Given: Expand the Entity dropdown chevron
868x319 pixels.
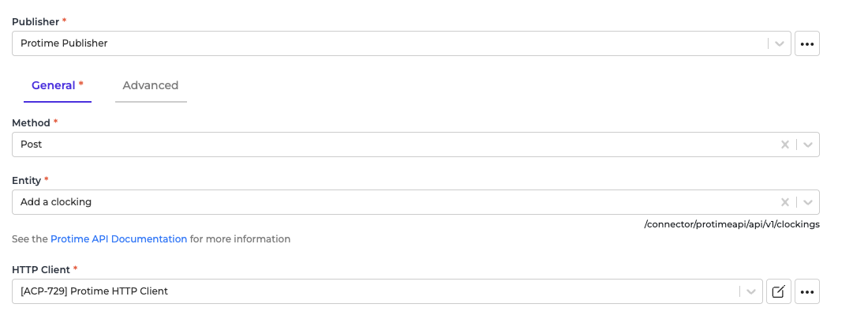Looking at the screenshot, I should pos(808,202).
